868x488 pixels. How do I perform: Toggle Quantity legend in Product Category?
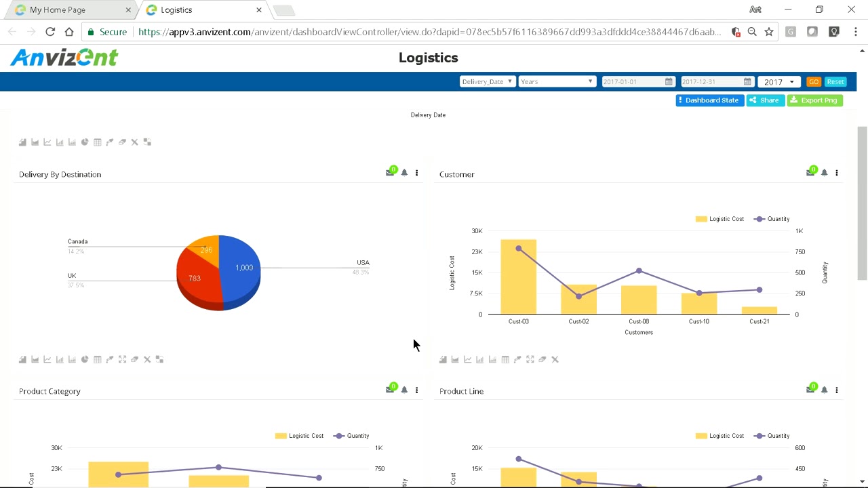tap(351, 436)
